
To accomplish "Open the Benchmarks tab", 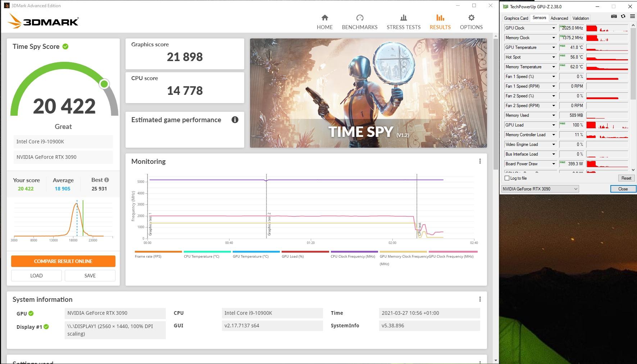I will [360, 22].
